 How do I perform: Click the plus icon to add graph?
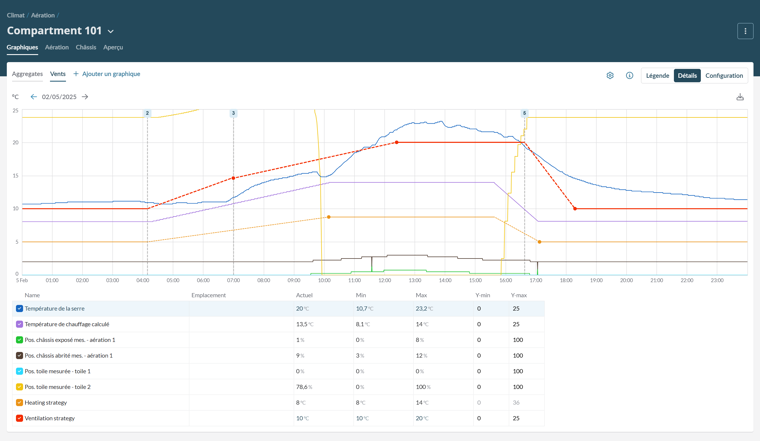click(76, 74)
